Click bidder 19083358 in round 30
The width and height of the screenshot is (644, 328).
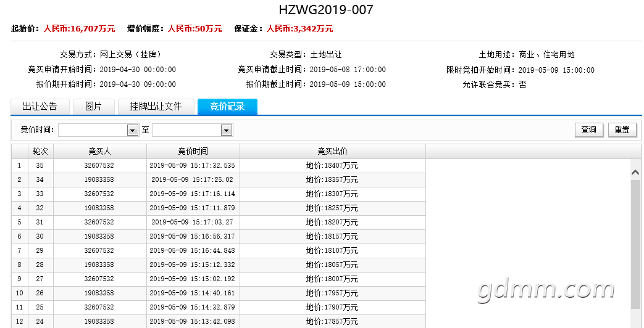coord(99,237)
